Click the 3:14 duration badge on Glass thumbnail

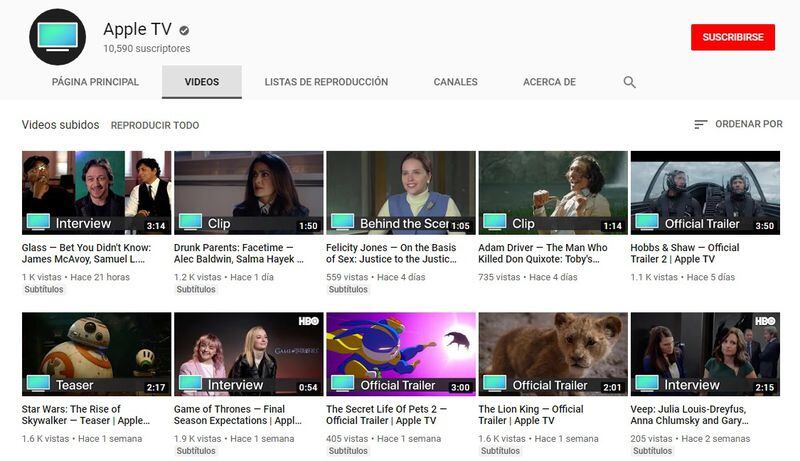156,226
